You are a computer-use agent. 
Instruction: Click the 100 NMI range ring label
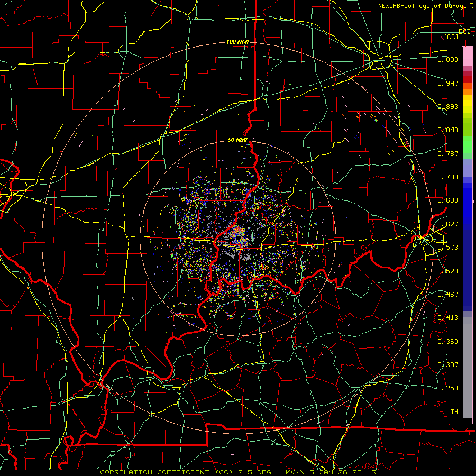237,42
